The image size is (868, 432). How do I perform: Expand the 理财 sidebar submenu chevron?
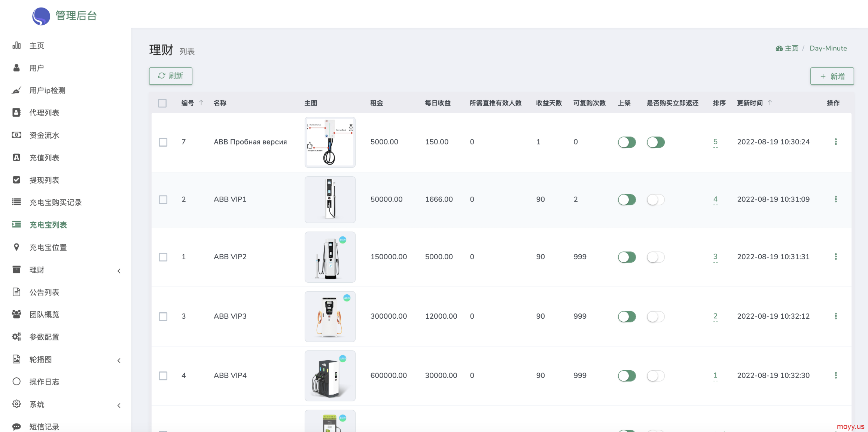coord(119,271)
